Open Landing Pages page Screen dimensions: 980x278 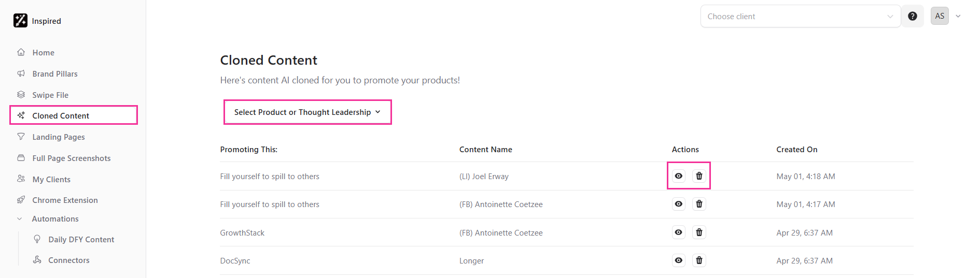pyautogui.click(x=59, y=137)
